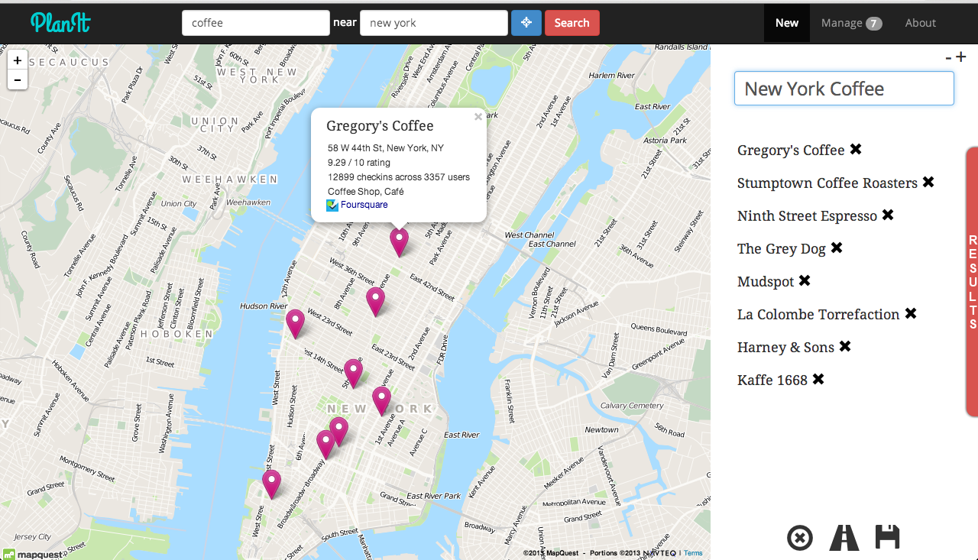978x560 pixels.
Task: Click the circled X clear-plan icon
Action: pyautogui.click(x=800, y=538)
